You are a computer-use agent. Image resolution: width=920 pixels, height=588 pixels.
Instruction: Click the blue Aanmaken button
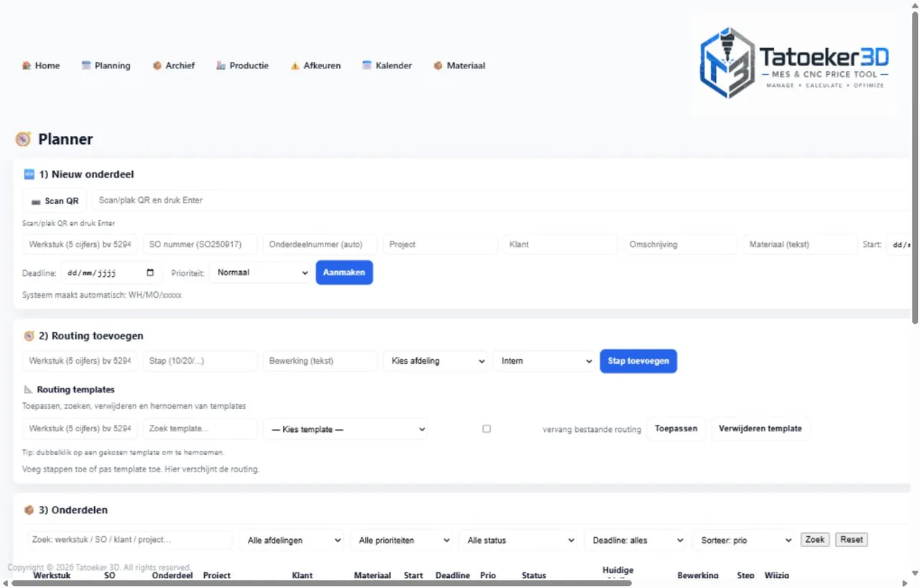click(x=344, y=272)
